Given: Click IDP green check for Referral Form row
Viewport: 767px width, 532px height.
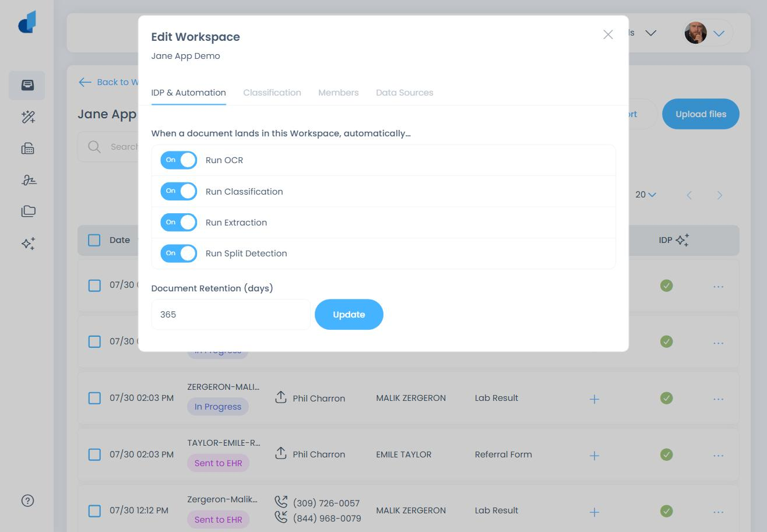Looking at the screenshot, I should (666, 455).
